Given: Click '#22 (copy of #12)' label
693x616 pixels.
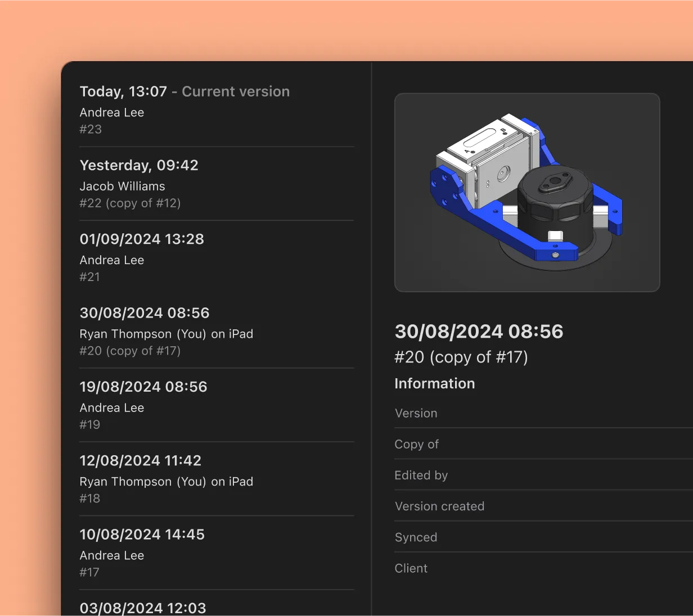Looking at the screenshot, I should click(130, 203).
